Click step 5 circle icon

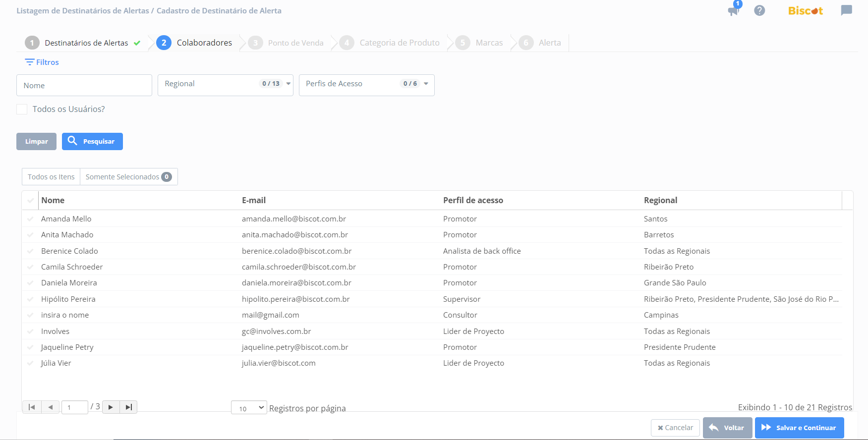(x=463, y=43)
